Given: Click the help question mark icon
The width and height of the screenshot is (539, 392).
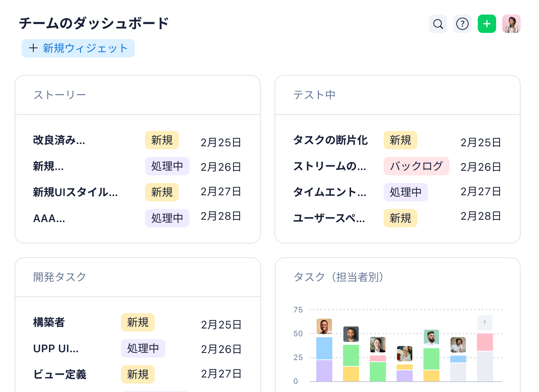Looking at the screenshot, I should coord(462,24).
